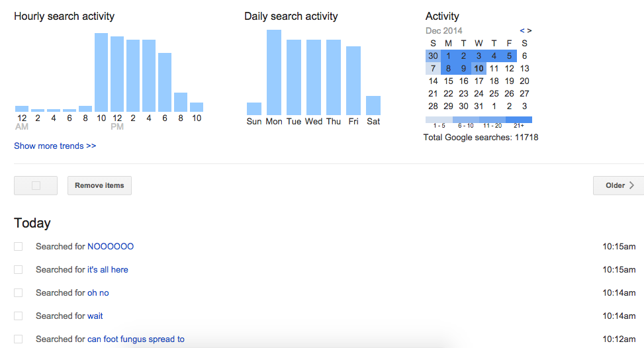Pick December 8 in the calendar

(448, 69)
